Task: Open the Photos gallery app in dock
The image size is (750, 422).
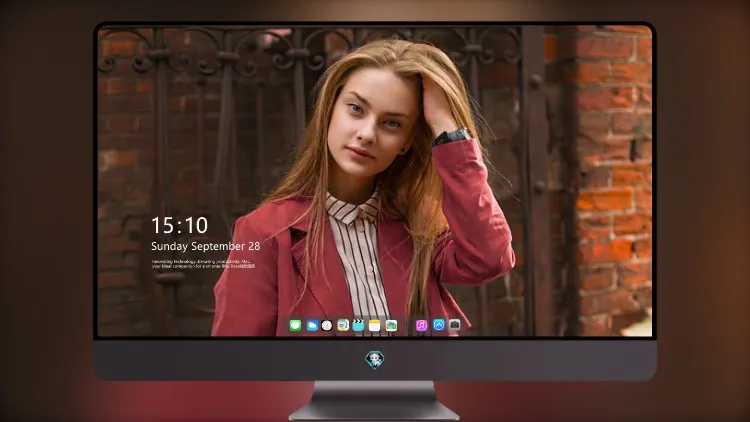Action: pos(391,326)
